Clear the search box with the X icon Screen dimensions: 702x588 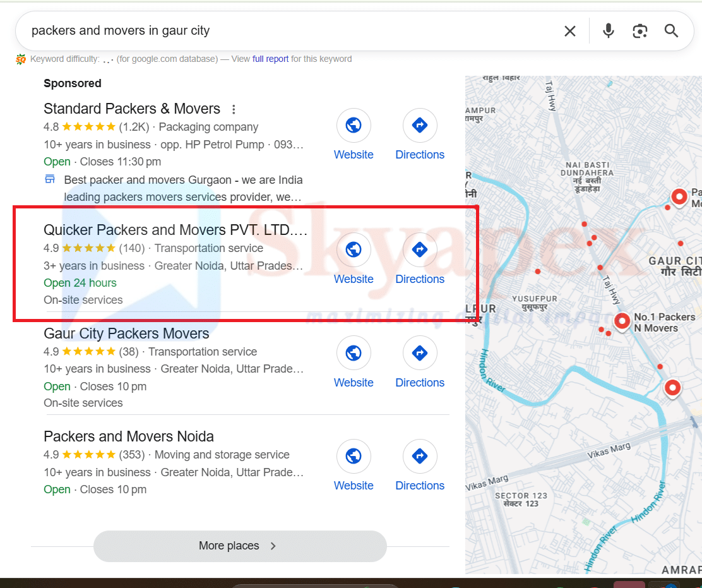(569, 31)
